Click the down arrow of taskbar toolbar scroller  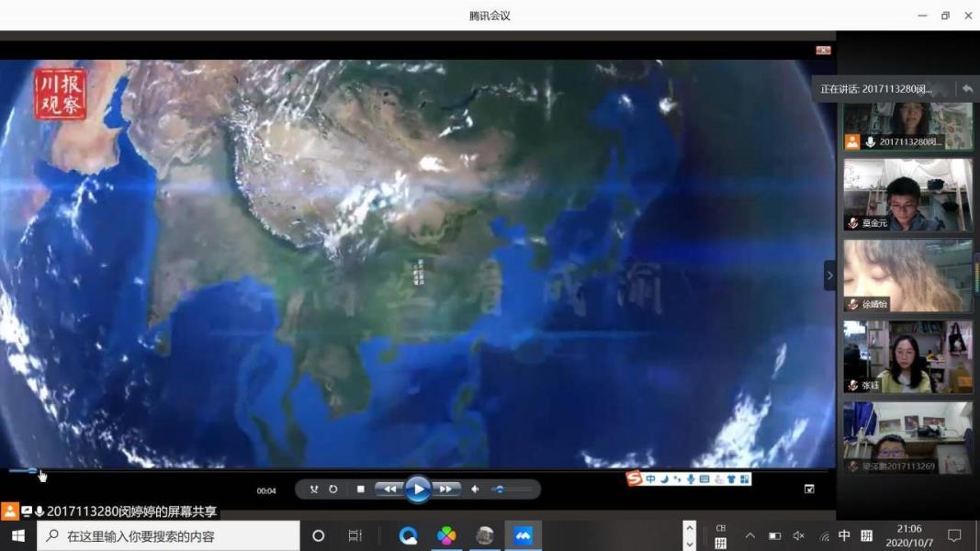[x=690, y=544]
